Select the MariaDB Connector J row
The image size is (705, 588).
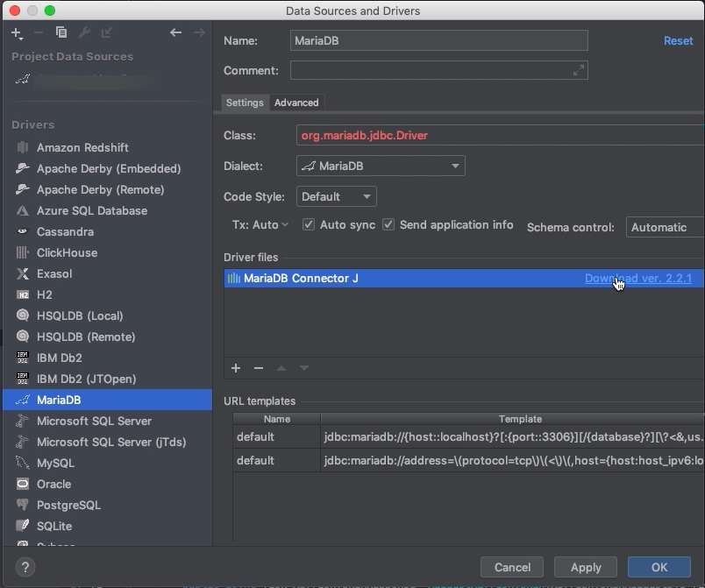(464, 279)
